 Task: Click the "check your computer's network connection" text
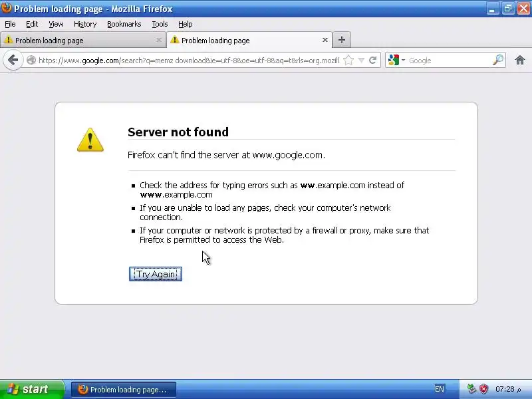[x=265, y=212]
